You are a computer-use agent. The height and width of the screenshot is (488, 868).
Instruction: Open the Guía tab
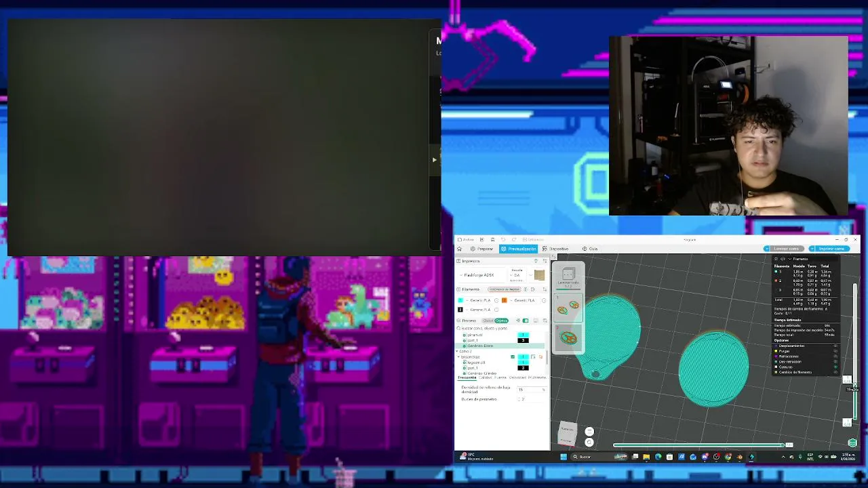coord(590,249)
